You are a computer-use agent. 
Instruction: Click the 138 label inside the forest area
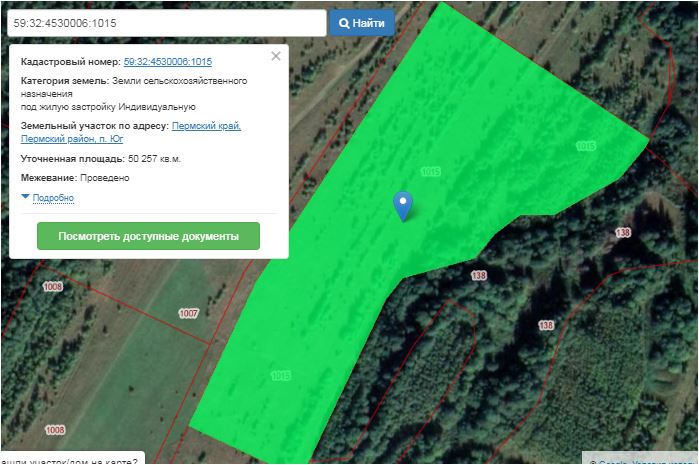click(x=546, y=325)
